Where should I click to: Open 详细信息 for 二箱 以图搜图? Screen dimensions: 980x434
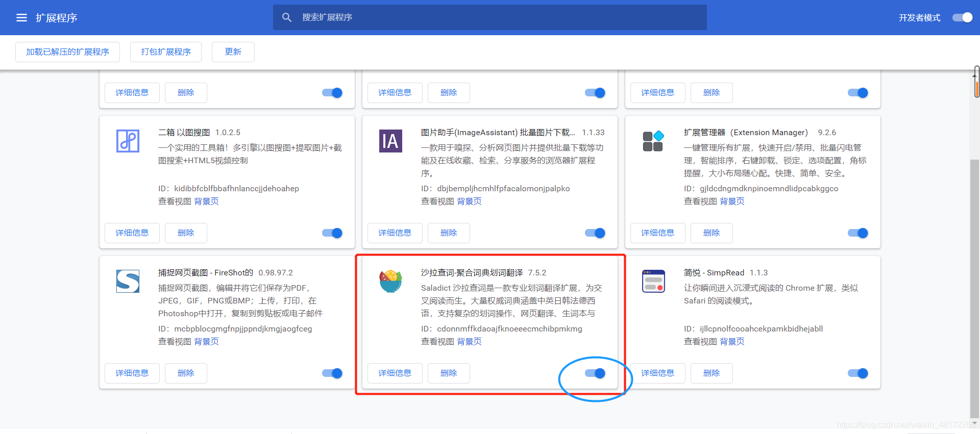point(132,233)
